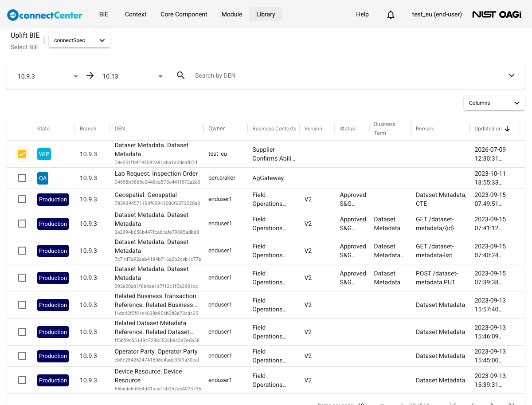The width and height of the screenshot is (532, 405).
Task: Expand the advanced search panel chevron
Action: click(512, 75)
